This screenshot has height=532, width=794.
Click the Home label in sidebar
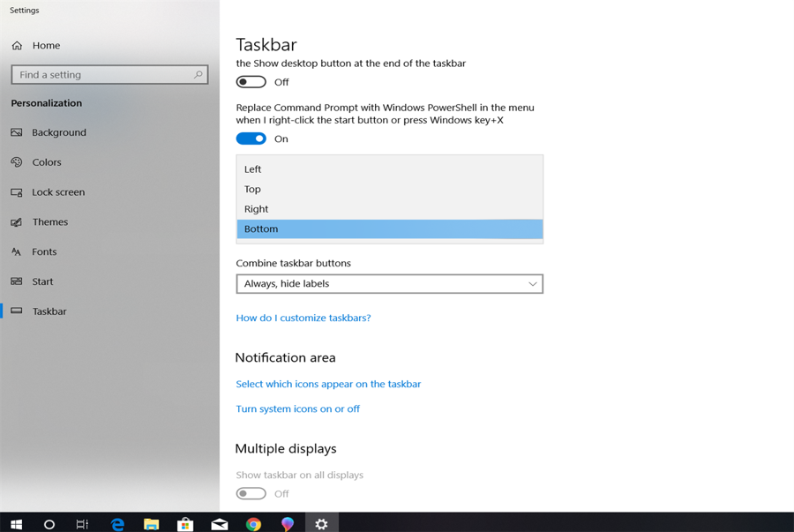coord(46,46)
